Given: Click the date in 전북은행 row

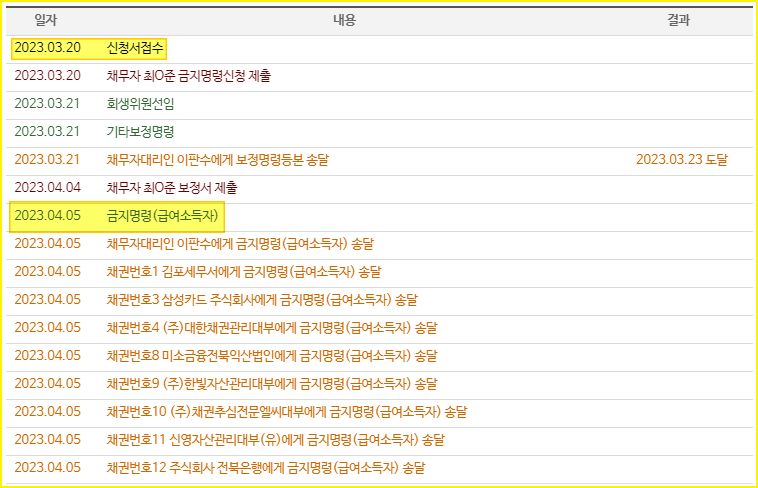Looking at the screenshot, I should coord(47,469).
